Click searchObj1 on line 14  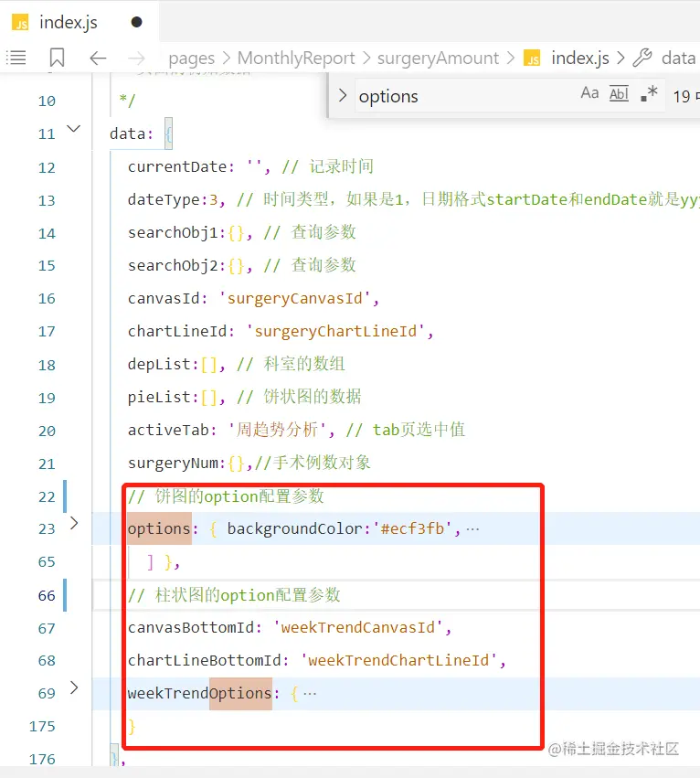(x=173, y=233)
